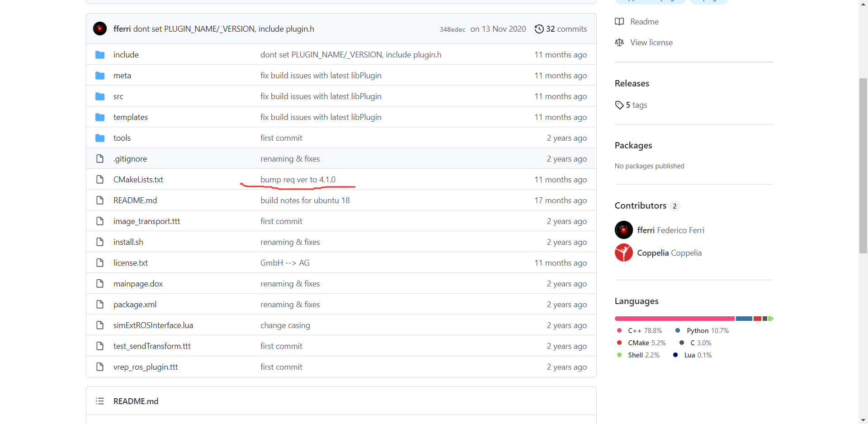
Task: Click commit message 'build notes for ubuntu 18'
Action: tap(305, 200)
